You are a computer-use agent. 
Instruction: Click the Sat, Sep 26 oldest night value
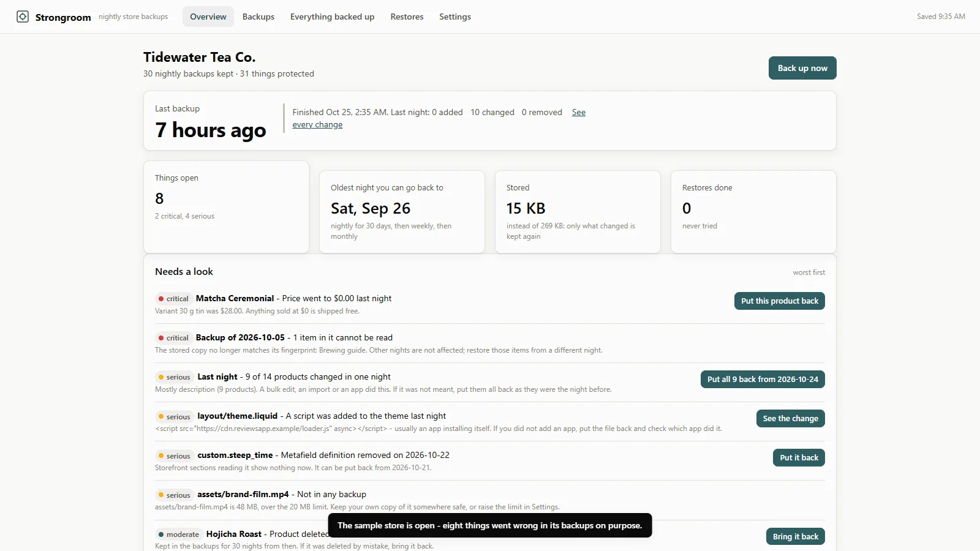(371, 208)
